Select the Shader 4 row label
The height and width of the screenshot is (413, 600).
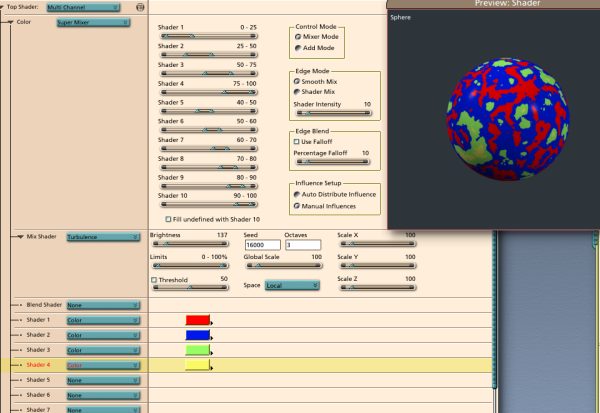coord(38,365)
